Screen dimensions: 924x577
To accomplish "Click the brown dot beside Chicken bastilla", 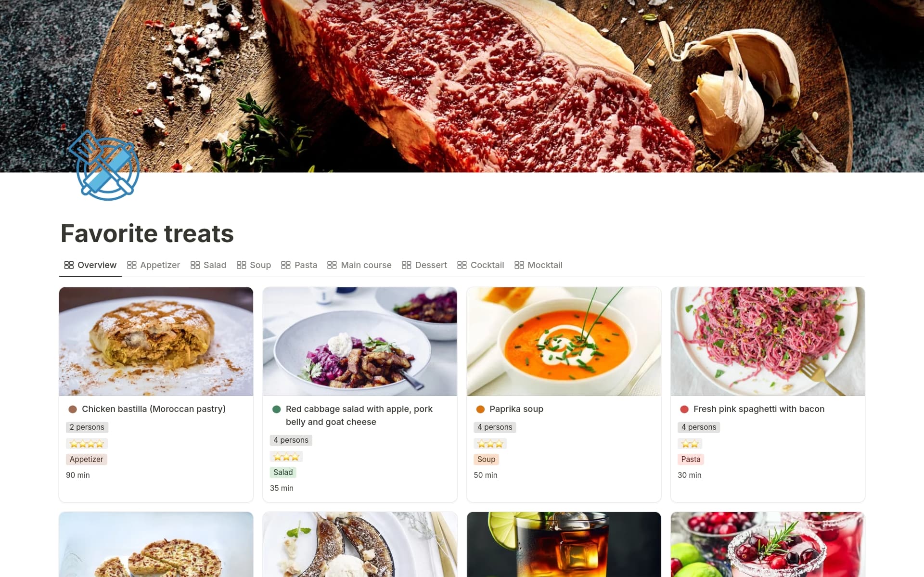I will (x=73, y=409).
